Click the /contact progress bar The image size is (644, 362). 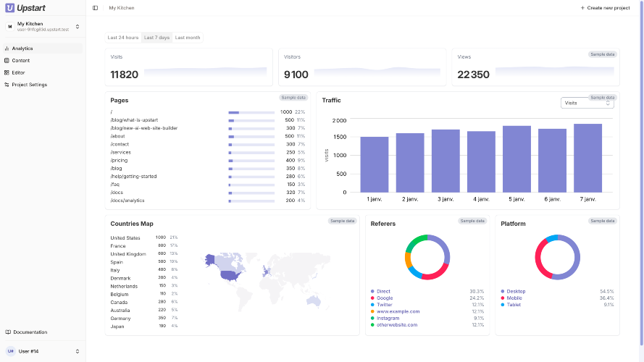[251, 145]
